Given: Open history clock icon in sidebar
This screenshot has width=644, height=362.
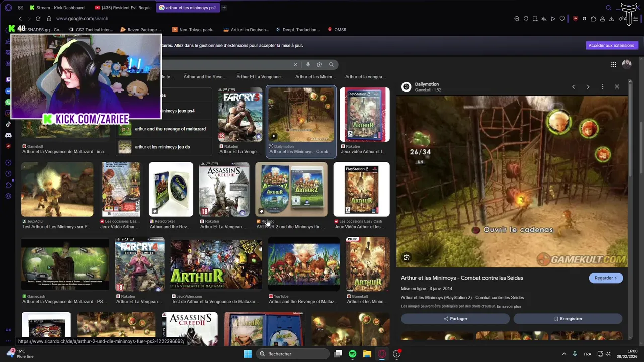Looking at the screenshot, I should [8, 173].
